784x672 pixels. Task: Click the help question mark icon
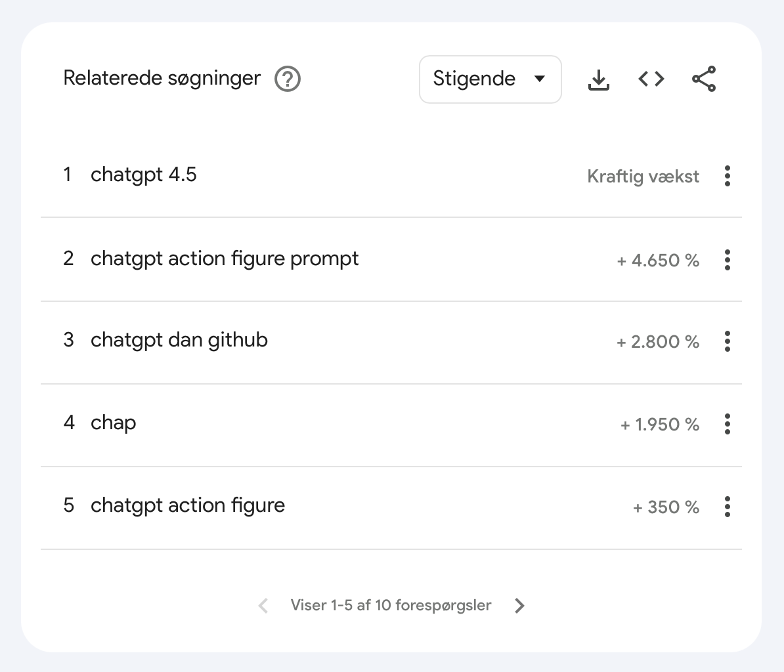[x=288, y=79]
